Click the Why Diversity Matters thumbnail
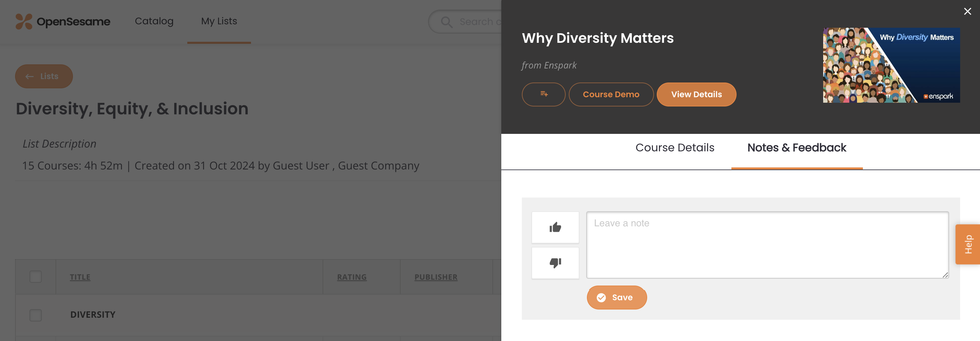Image resolution: width=980 pixels, height=341 pixels. pyautogui.click(x=891, y=65)
